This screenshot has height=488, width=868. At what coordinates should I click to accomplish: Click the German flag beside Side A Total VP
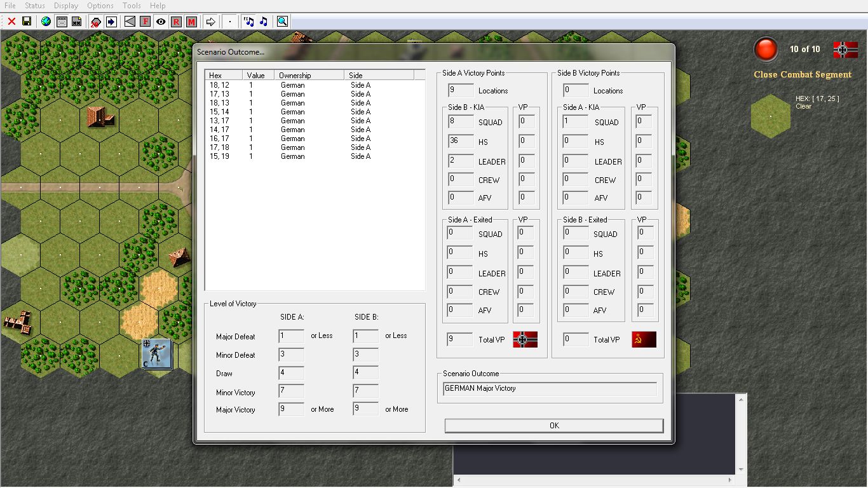tap(525, 339)
